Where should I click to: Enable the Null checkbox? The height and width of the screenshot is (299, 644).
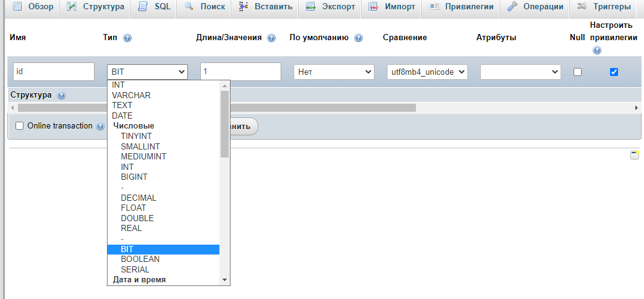pyautogui.click(x=578, y=72)
